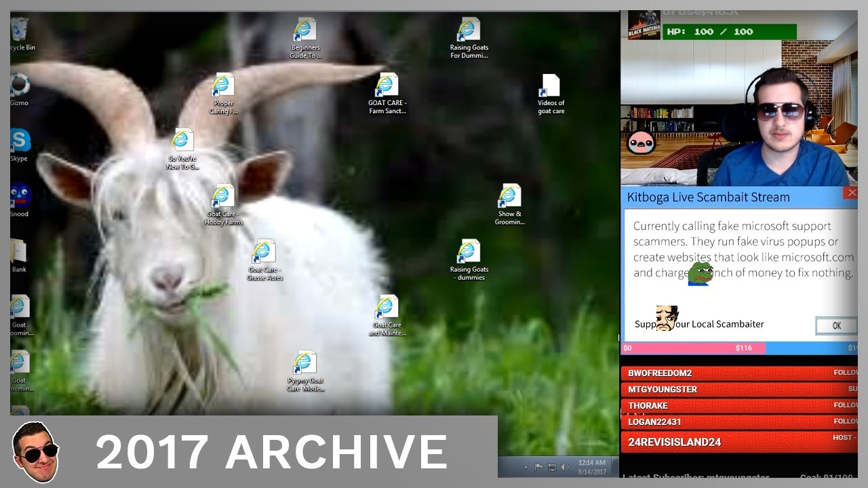The image size is (868, 488).
Task: Open the Skype desktop shortcut
Action: click(20, 145)
